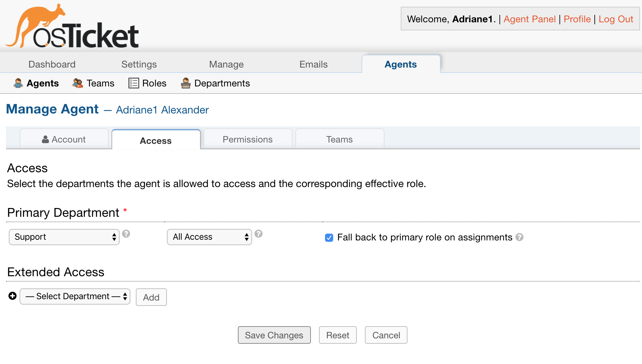Click the plus icon under Extended Access
Image resolution: width=642 pixels, height=364 pixels.
click(13, 296)
